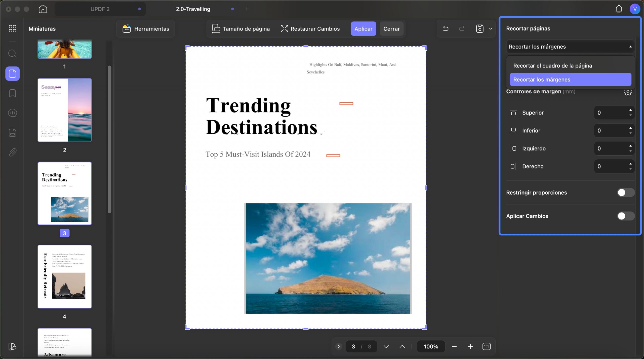Zoom out with minus icon
The width and height of the screenshot is (644, 359).
[x=454, y=346]
